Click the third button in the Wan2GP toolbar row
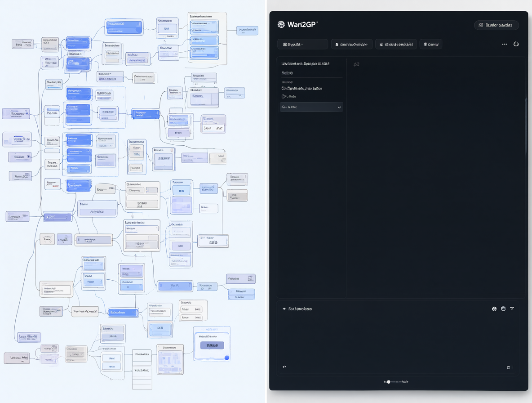The height and width of the screenshot is (403, 532). 396,44
